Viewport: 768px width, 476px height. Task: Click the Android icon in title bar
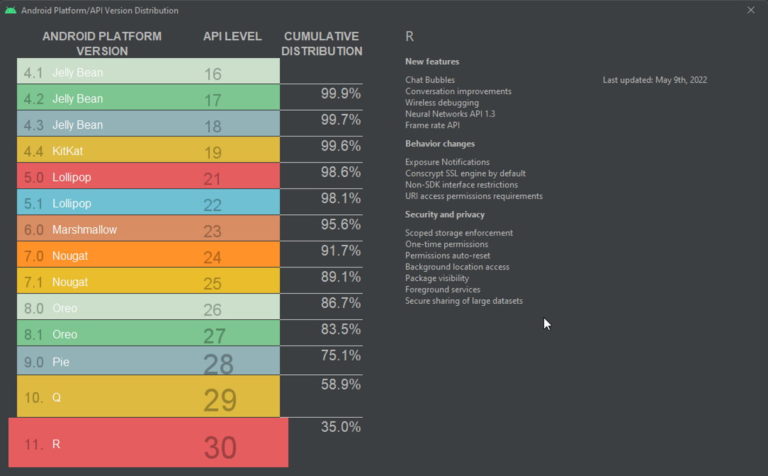coord(12,10)
